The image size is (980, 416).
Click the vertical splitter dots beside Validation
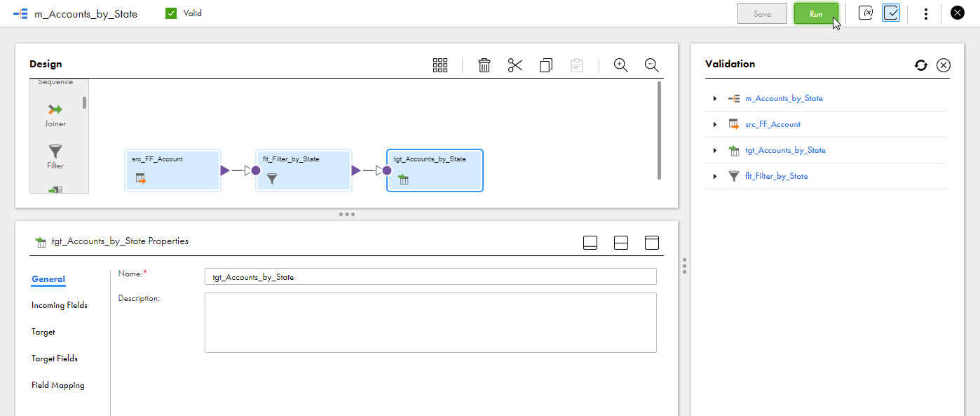click(x=684, y=266)
